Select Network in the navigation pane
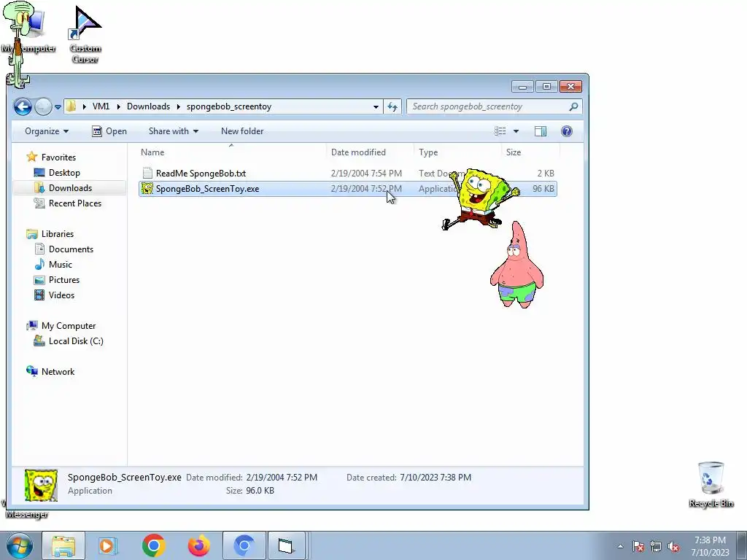This screenshot has height=560, width=747. pos(50,371)
